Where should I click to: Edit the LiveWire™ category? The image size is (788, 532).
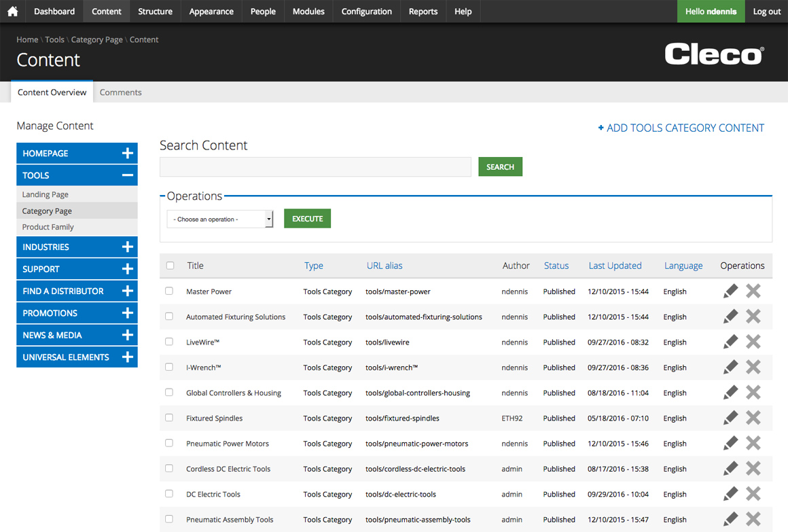coord(731,342)
